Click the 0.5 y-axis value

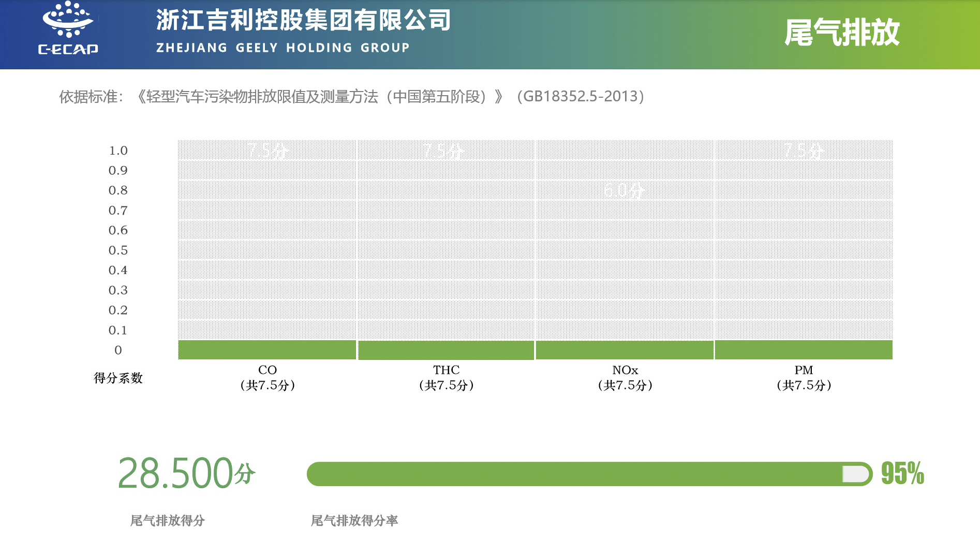click(118, 250)
